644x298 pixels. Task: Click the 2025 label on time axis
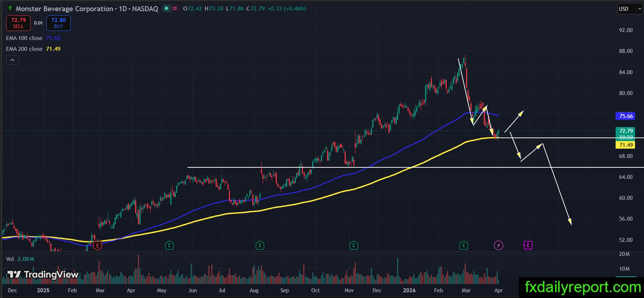[x=43, y=290]
